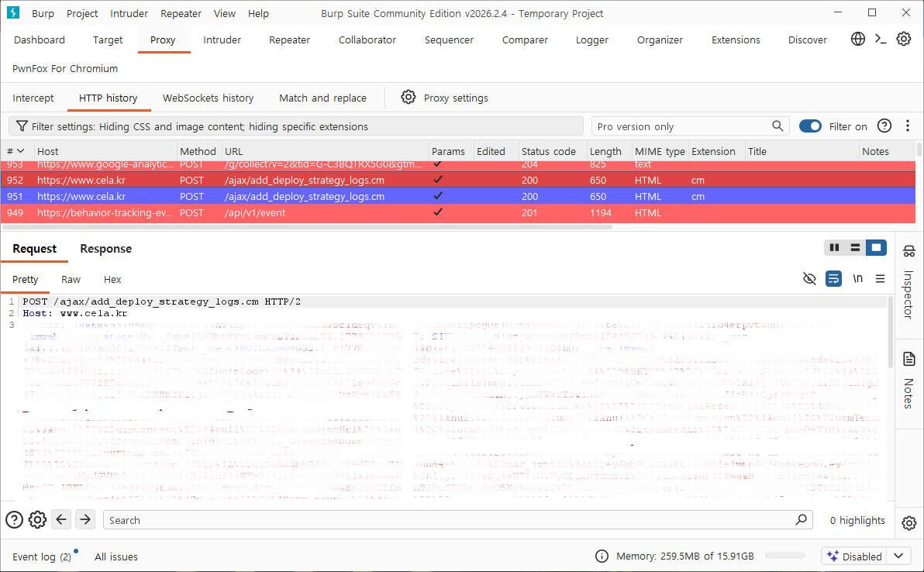Screen dimensions: 924x572
Task: Open search settings gear icon
Action: pos(38,519)
